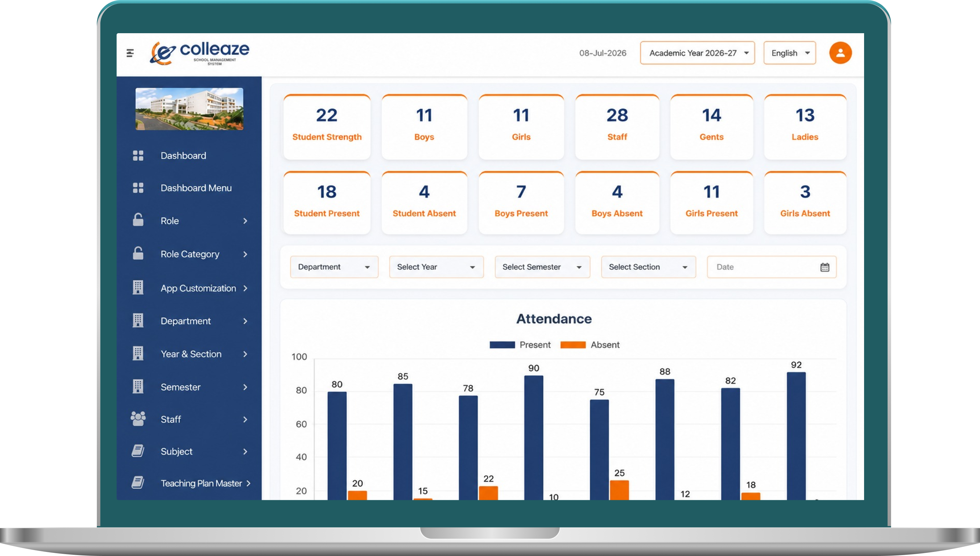Click the Teaching Plan Master book icon
This screenshot has width=980, height=556.
pos(138,483)
